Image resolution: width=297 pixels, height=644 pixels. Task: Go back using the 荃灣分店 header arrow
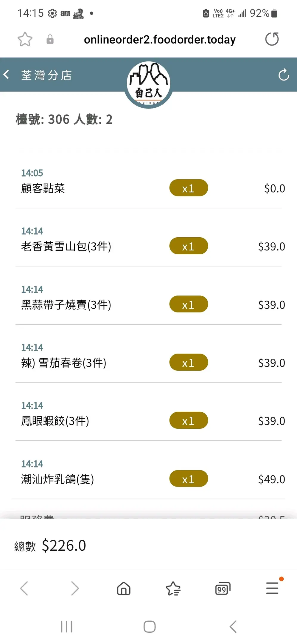coord(7,75)
